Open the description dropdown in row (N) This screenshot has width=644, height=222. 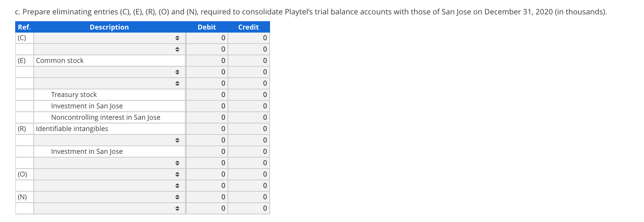point(110,197)
